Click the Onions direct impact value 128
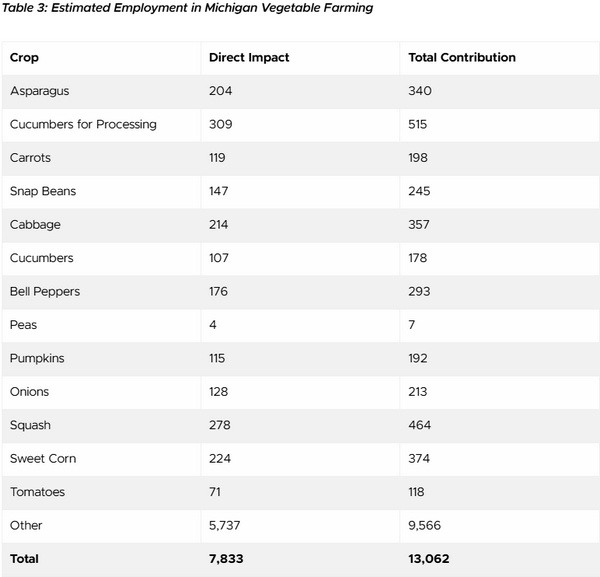The height and width of the screenshot is (577, 600). point(219,392)
